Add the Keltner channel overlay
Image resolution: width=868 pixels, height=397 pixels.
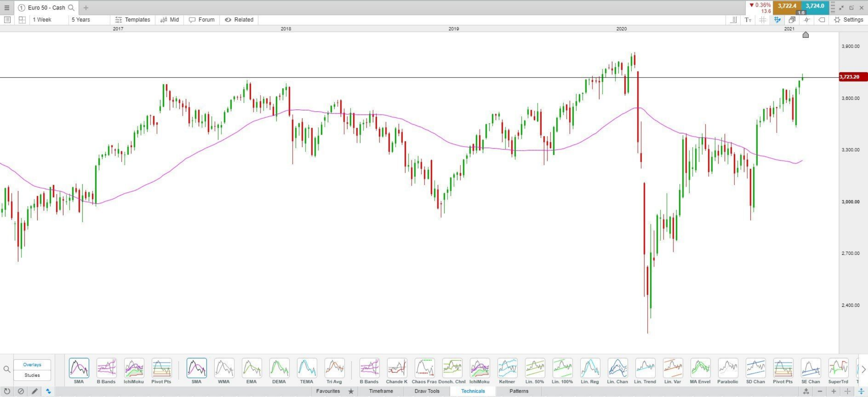[x=507, y=368]
